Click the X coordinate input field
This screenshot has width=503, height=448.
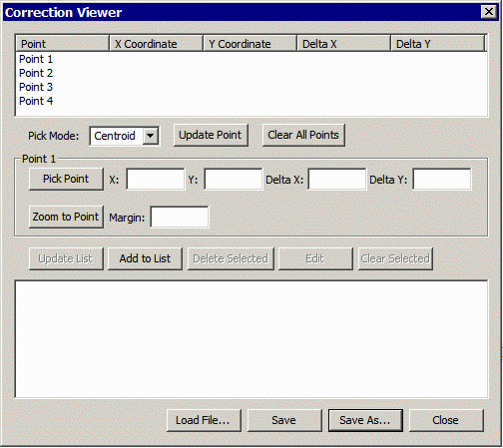click(x=156, y=180)
